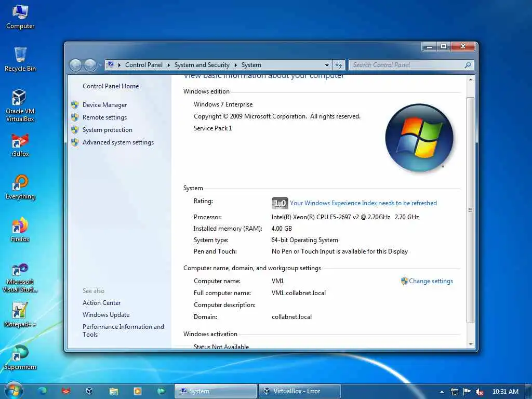The height and width of the screenshot is (399, 532).
Task: Open r3dfox pinned on taskbar
Action: click(66, 391)
